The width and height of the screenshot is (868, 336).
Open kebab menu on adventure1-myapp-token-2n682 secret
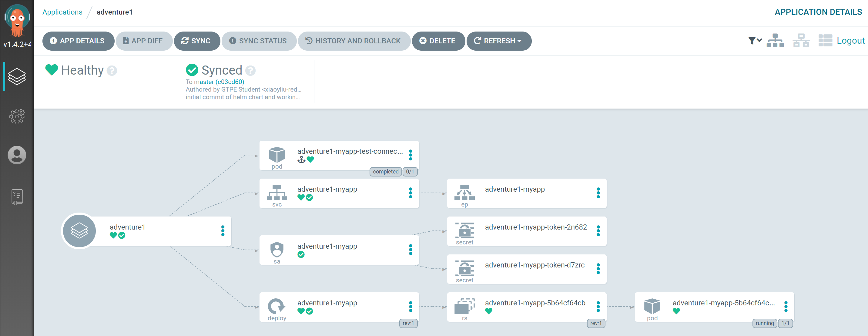[x=598, y=231]
